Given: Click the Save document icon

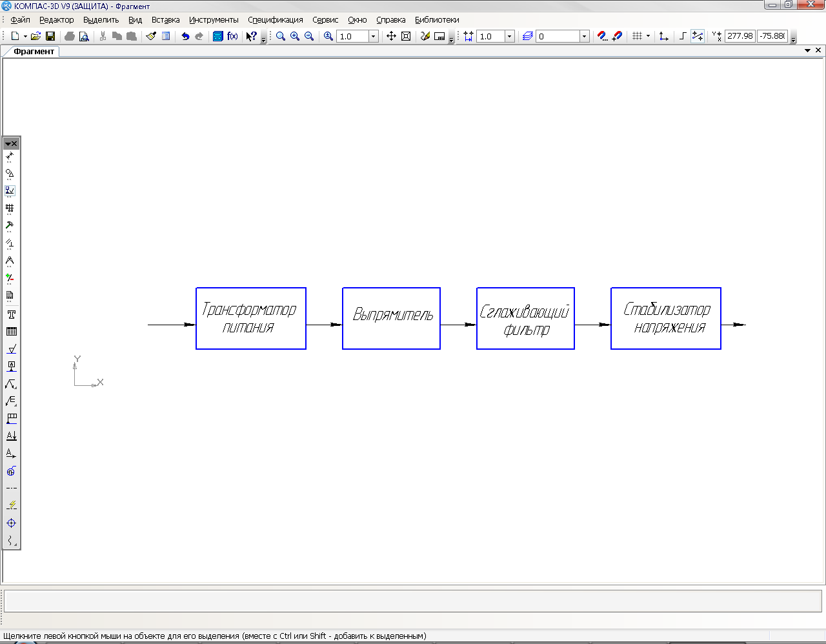Looking at the screenshot, I should coord(50,36).
